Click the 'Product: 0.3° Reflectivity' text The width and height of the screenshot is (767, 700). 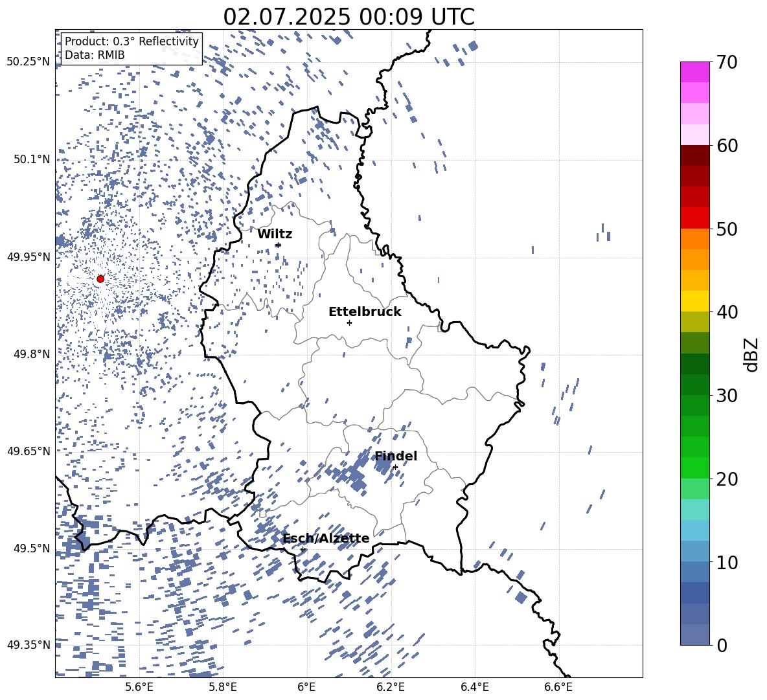click(132, 41)
